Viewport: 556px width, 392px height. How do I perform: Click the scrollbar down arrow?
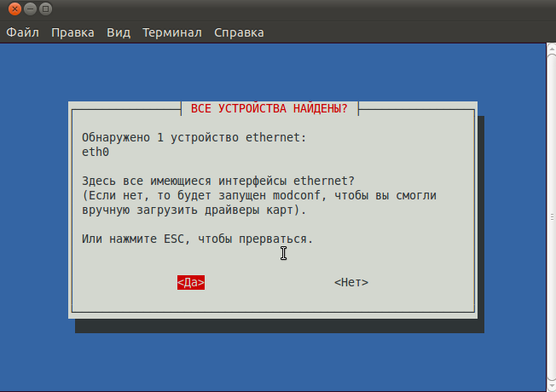point(552,388)
